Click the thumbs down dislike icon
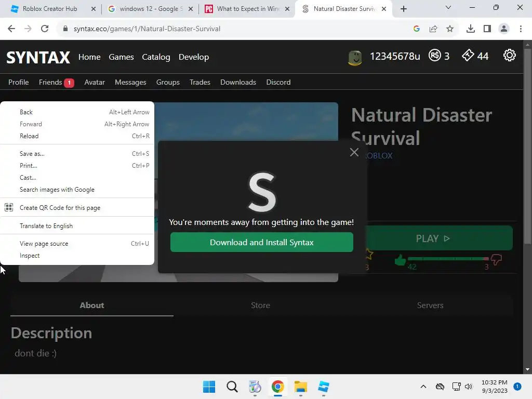This screenshot has width=532, height=399. (x=496, y=260)
